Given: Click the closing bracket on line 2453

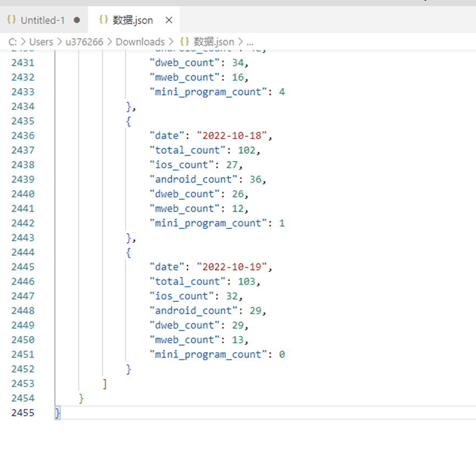Looking at the screenshot, I should coord(104,383).
